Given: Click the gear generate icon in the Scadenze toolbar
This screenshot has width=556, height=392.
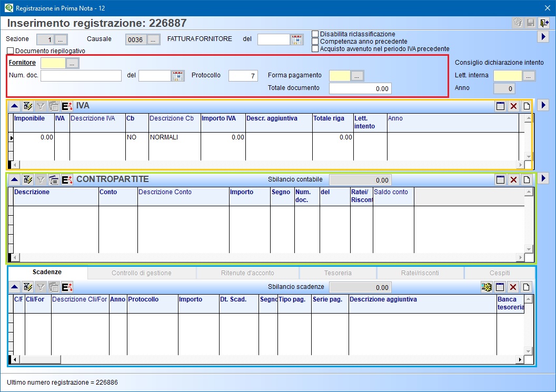Looking at the screenshot, I should (486, 287).
